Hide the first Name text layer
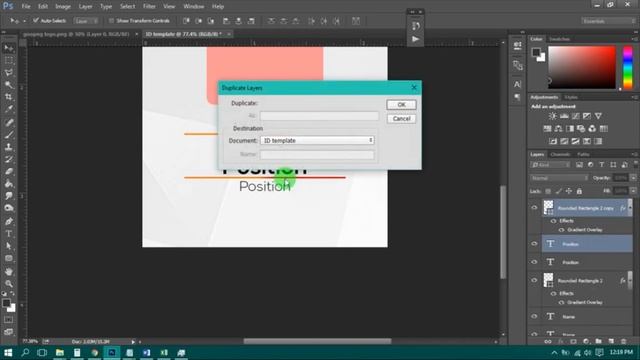 (x=534, y=316)
